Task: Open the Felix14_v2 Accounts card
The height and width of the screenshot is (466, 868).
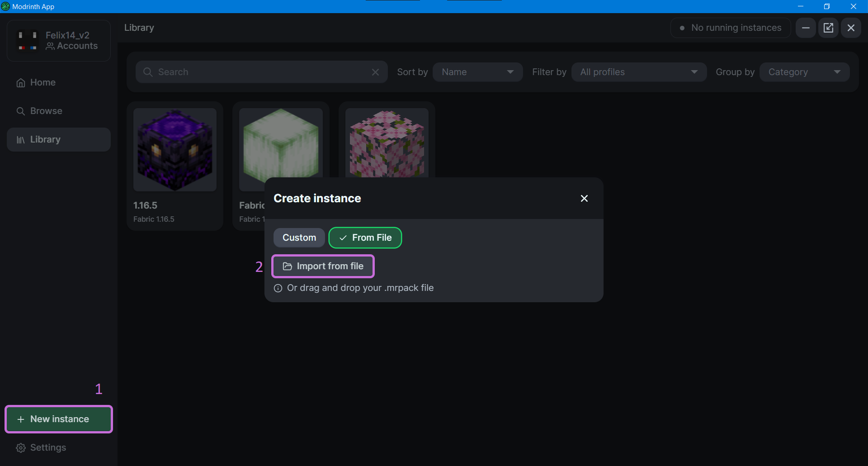Action: click(59, 41)
